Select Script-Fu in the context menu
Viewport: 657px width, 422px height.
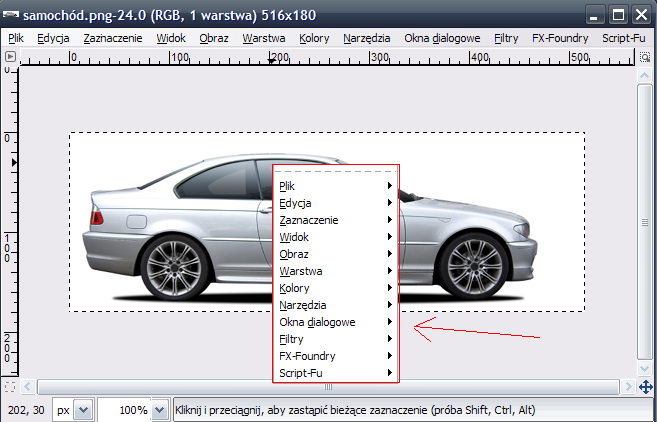(x=335, y=373)
